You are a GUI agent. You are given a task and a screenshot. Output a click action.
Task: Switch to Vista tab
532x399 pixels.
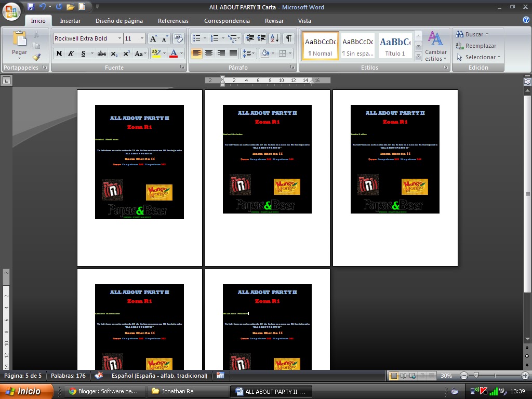coord(304,21)
